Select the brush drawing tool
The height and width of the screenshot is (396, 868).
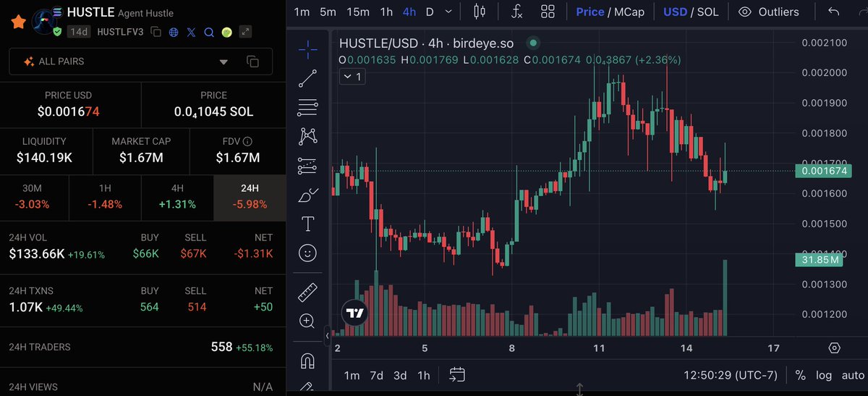308,195
